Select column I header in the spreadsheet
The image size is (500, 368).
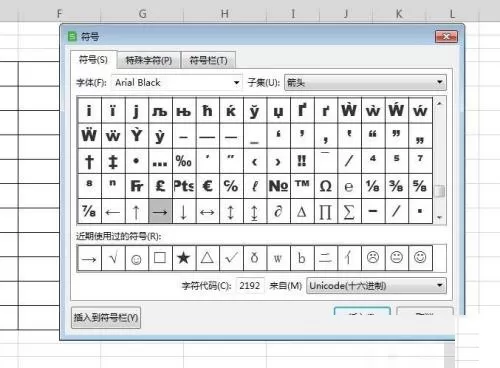(x=293, y=14)
